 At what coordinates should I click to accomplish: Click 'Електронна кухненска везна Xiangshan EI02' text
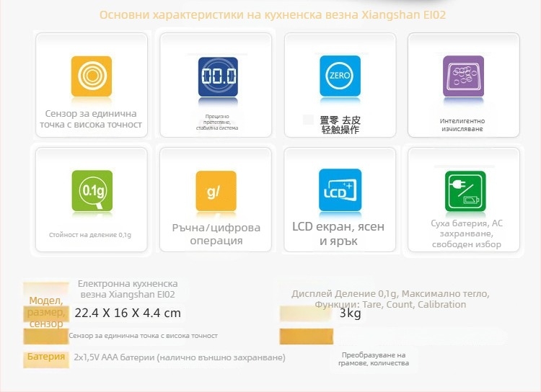click(128, 289)
